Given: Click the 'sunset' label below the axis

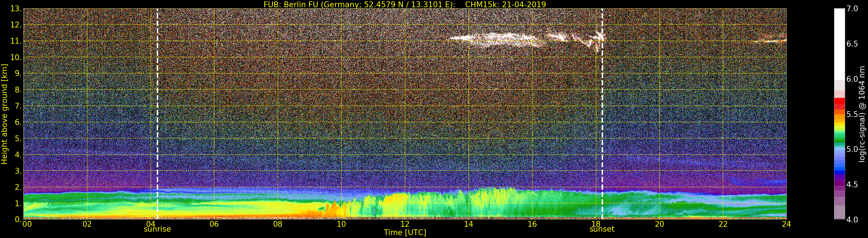Looking at the screenshot, I should pos(602,229).
